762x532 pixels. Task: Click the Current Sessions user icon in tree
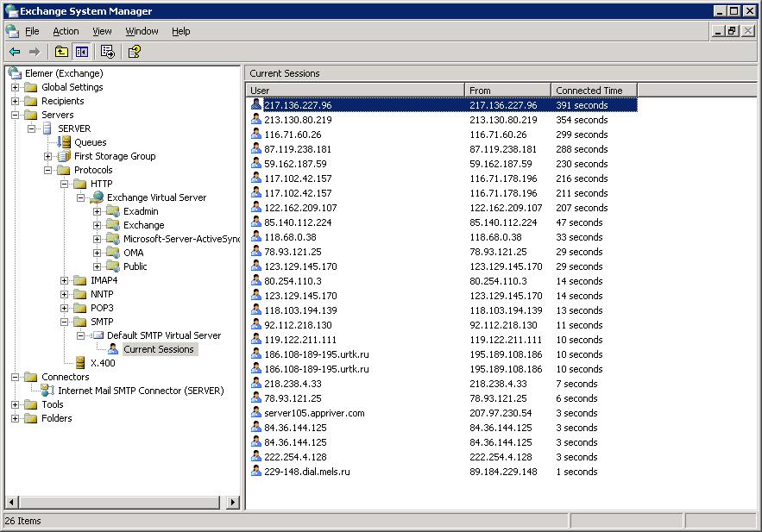tap(113, 349)
